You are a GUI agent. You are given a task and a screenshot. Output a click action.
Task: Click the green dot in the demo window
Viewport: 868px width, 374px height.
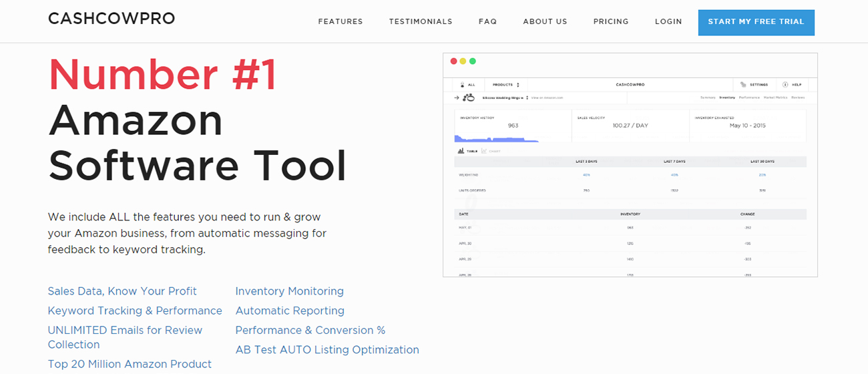pos(473,61)
